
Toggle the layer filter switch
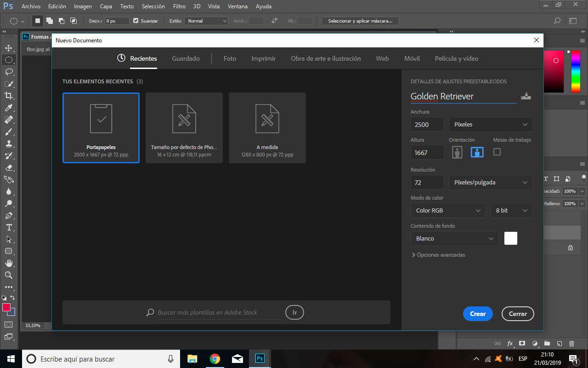click(x=584, y=178)
